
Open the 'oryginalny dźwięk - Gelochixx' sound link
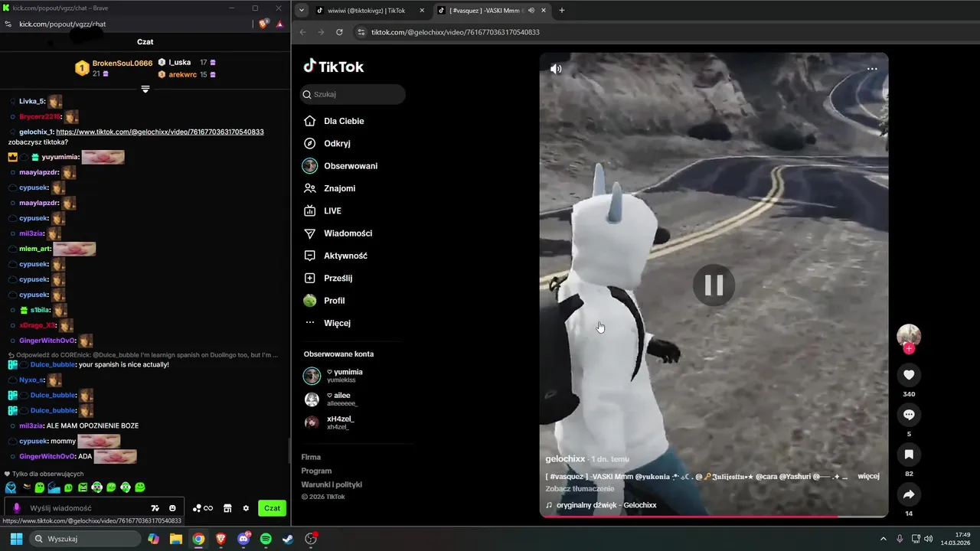coord(606,505)
